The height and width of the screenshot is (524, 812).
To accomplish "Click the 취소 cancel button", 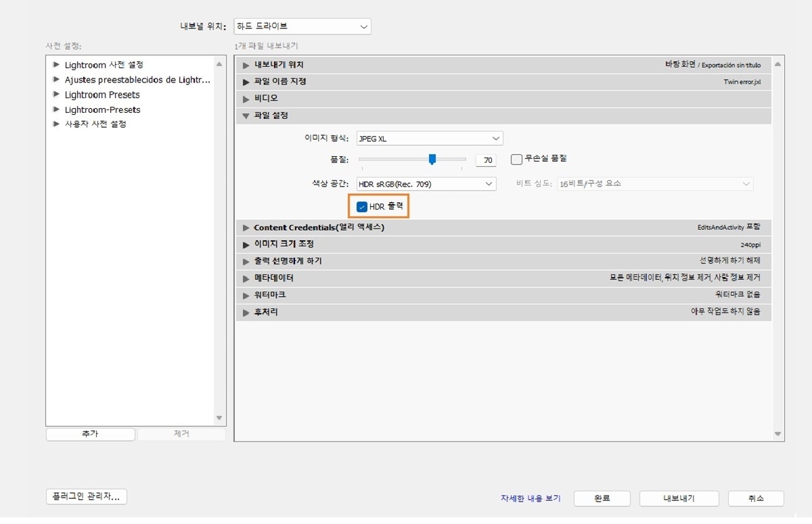I will pyautogui.click(x=756, y=498).
